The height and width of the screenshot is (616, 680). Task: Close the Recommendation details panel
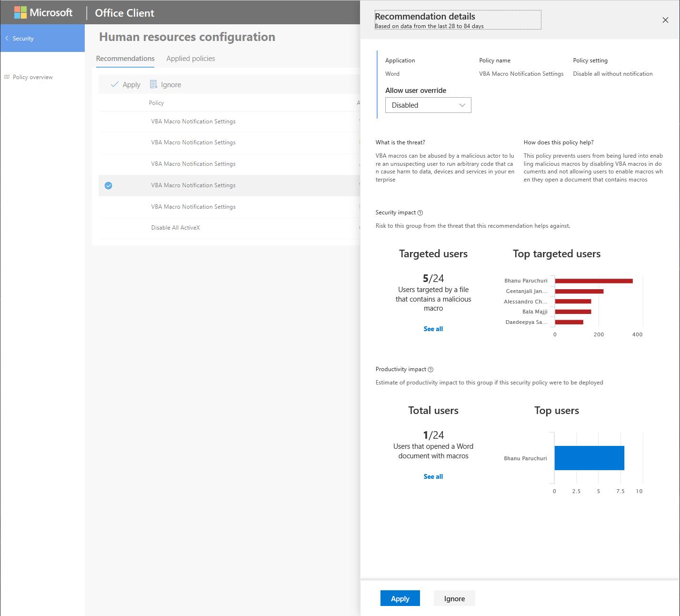click(x=665, y=20)
